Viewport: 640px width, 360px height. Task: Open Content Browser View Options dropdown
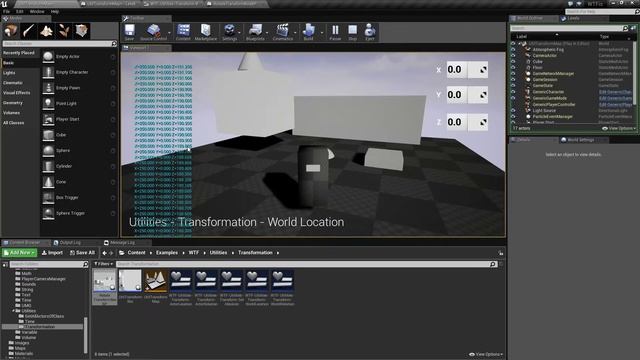tap(486, 354)
